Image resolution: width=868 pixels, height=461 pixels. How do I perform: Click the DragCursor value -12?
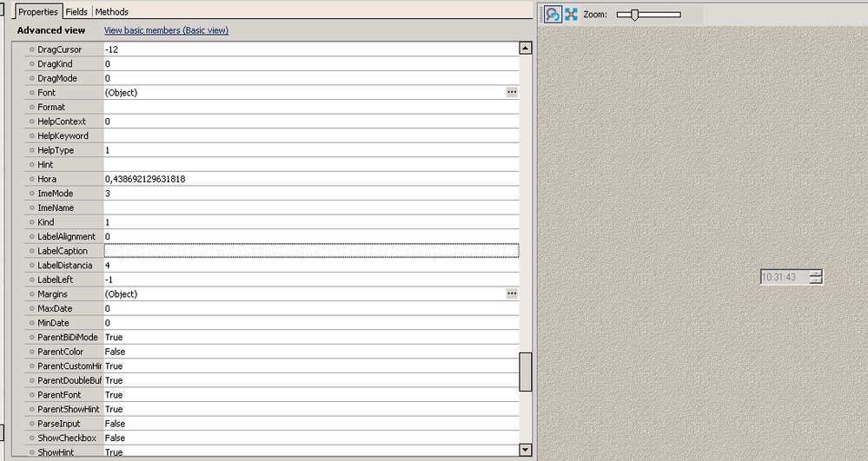coord(111,49)
